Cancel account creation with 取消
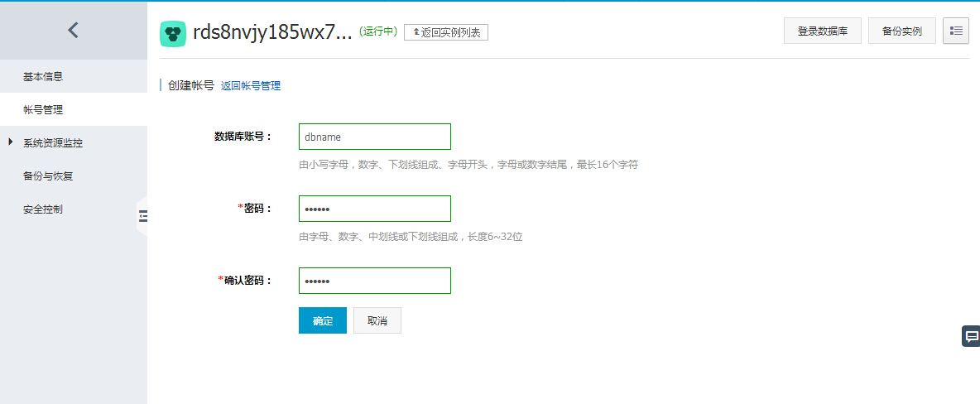Viewport: 980px width, 404px height. pyautogui.click(x=377, y=320)
